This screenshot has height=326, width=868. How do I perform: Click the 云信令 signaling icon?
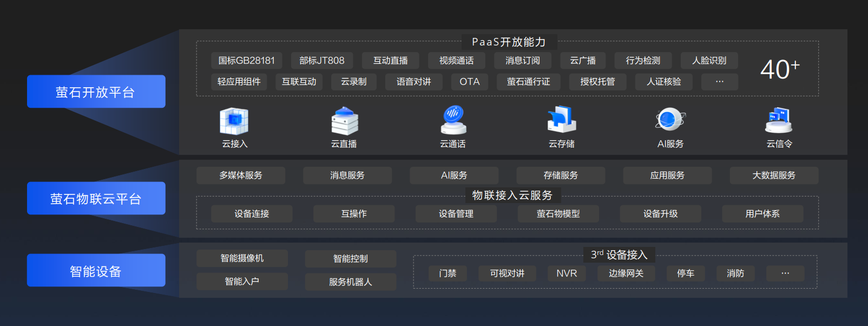[x=779, y=120]
